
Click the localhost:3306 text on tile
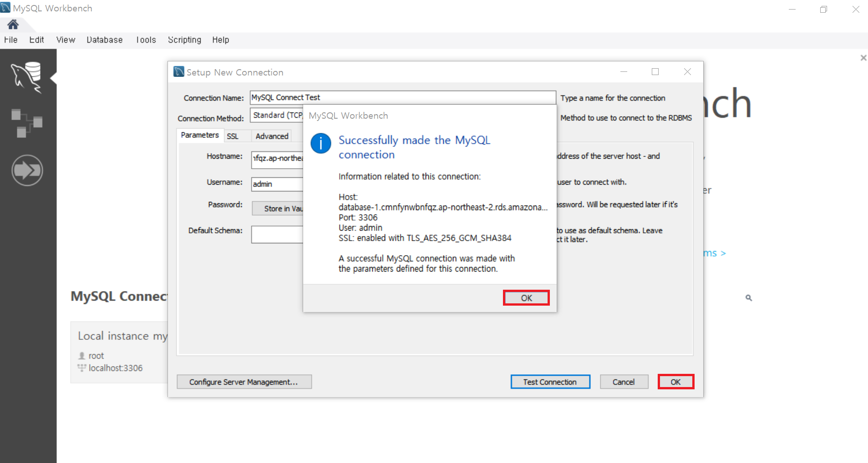[116, 368]
